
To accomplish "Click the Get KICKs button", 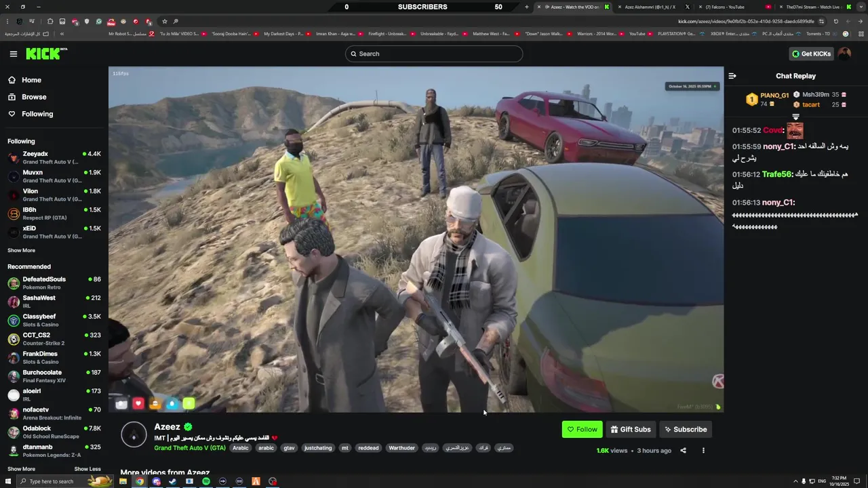I will (811, 54).
